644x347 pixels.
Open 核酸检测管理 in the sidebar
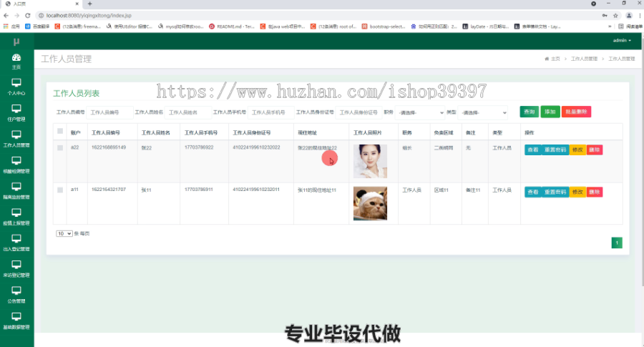pos(16,165)
